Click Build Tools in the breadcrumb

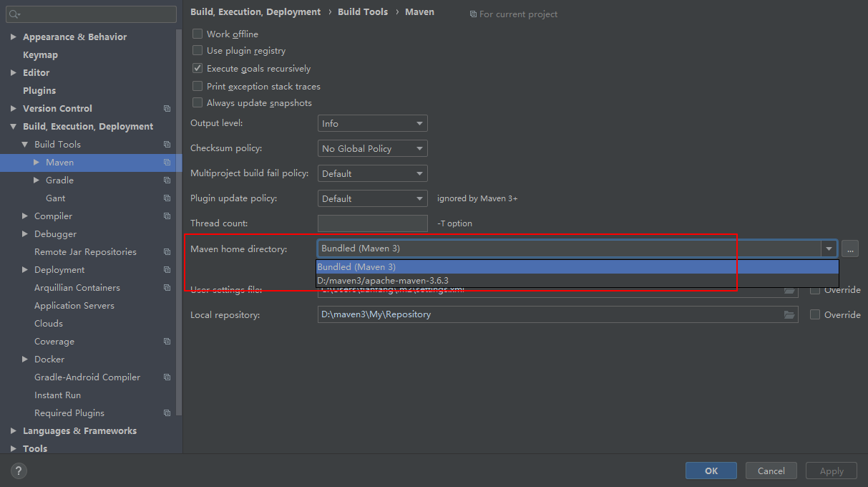point(363,12)
